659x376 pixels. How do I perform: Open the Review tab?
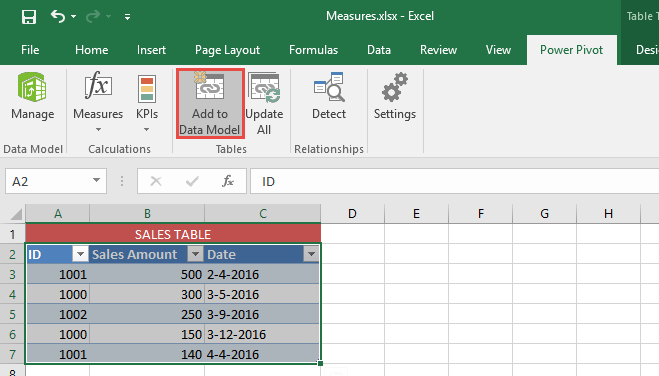pyautogui.click(x=438, y=50)
